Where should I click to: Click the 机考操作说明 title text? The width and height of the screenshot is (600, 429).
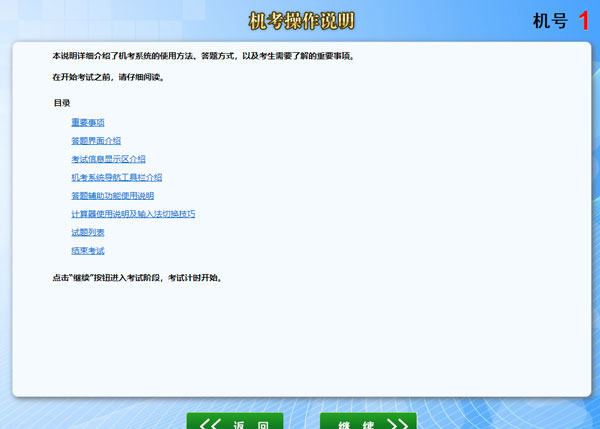pyautogui.click(x=302, y=21)
